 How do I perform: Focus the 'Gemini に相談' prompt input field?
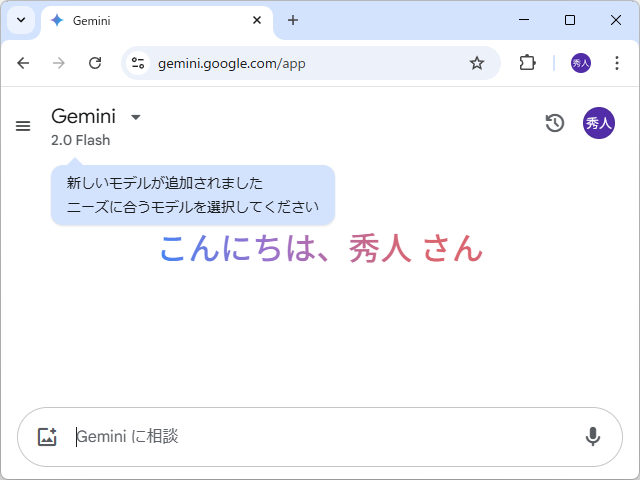click(x=320, y=437)
